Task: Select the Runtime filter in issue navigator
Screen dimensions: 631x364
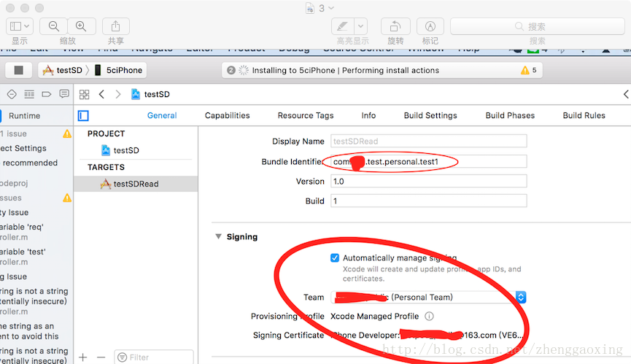Action: click(x=24, y=116)
